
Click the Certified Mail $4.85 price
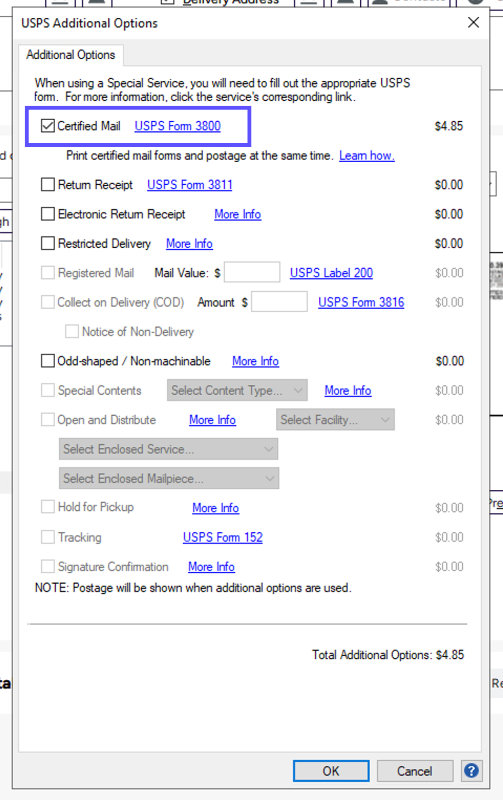point(449,126)
